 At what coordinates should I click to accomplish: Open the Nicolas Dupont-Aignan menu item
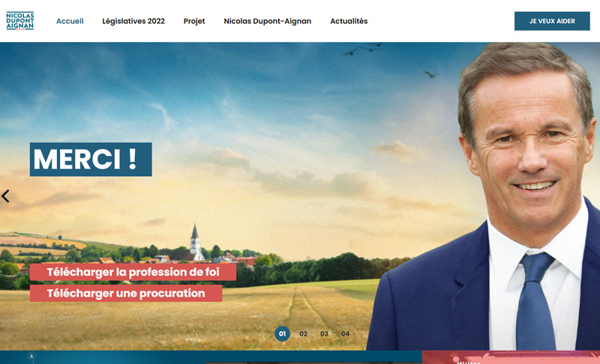click(267, 22)
